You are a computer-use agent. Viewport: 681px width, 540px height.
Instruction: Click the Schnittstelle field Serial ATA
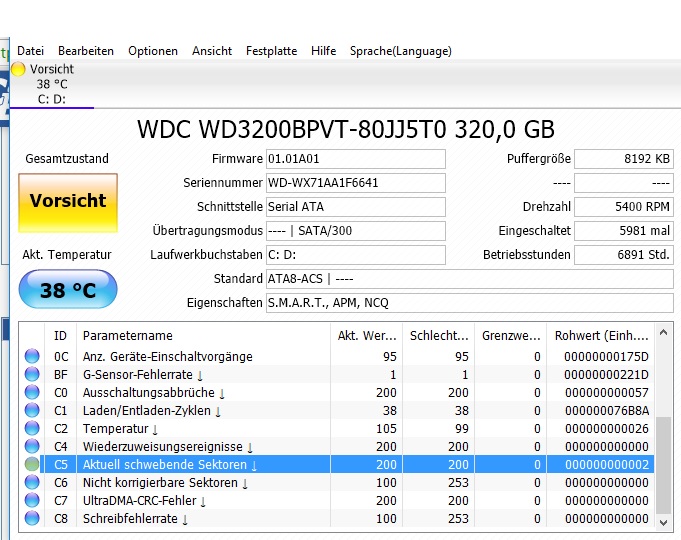click(356, 207)
